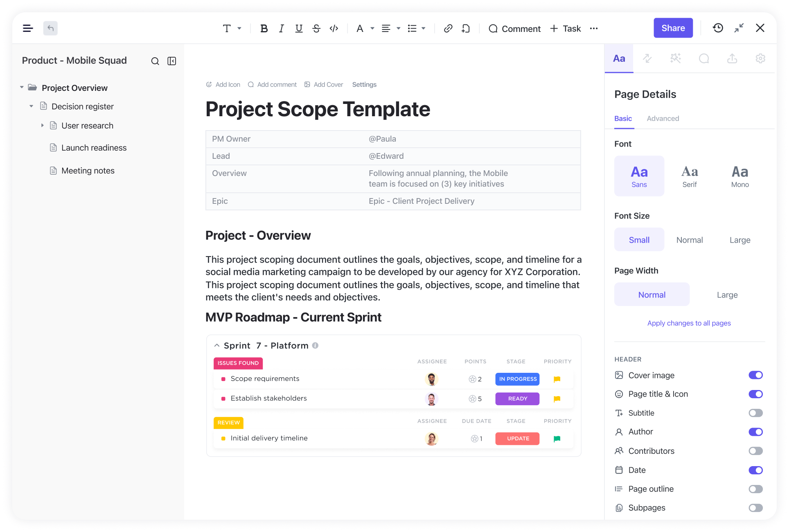Select the Serif font option
The width and height of the screenshot is (789, 532).
(x=689, y=175)
